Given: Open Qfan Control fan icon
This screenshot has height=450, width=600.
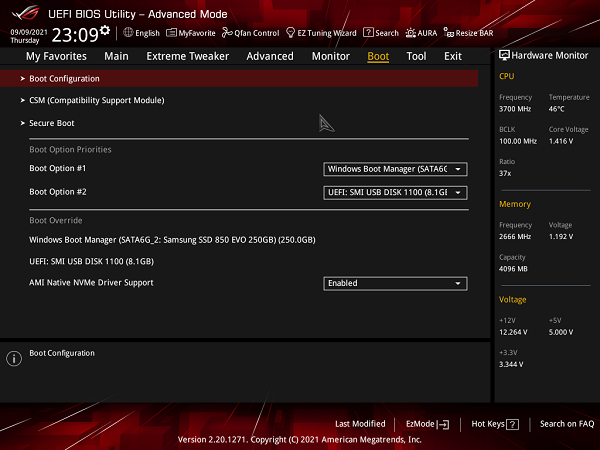Looking at the screenshot, I should (227, 33).
